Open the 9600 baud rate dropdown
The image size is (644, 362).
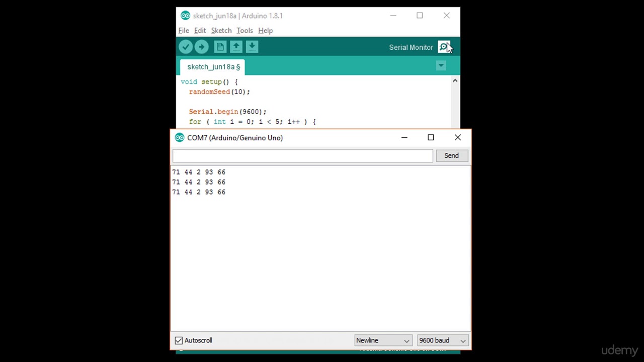click(x=442, y=340)
